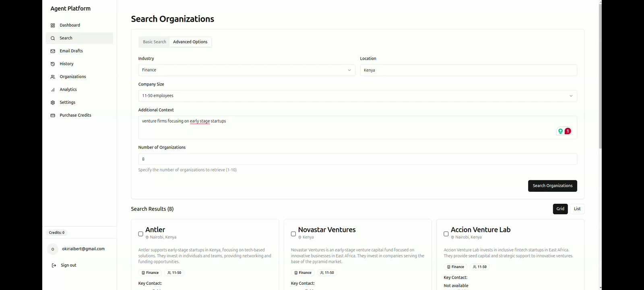Click the Analytics bar chart icon
The height and width of the screenshot is (290, 644).
click(53, 90)
